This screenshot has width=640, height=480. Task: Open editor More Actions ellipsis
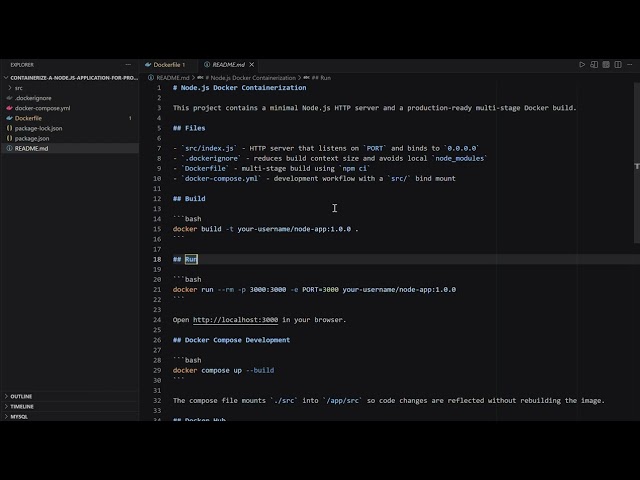(630, 64)
